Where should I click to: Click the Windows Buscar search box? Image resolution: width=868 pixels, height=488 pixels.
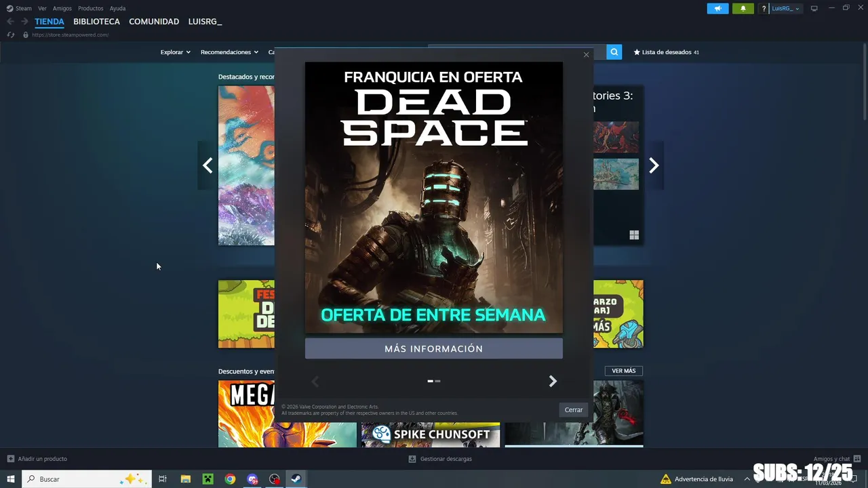(86, 479)
